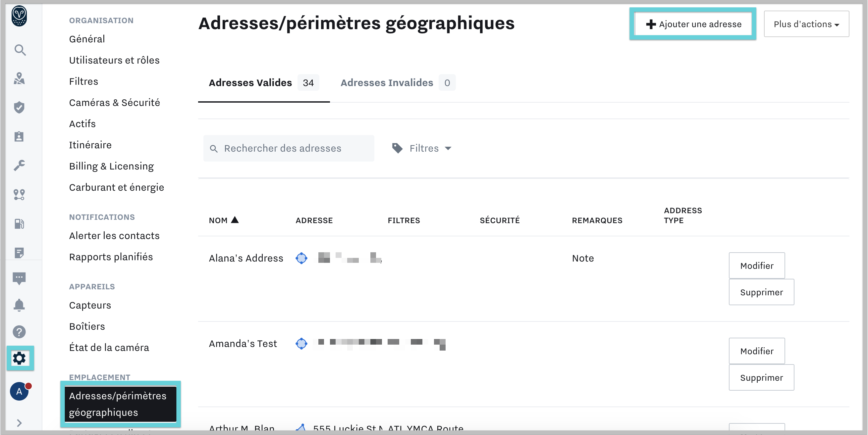Click inside the Rechercher des adresses field

coord(289,148)
